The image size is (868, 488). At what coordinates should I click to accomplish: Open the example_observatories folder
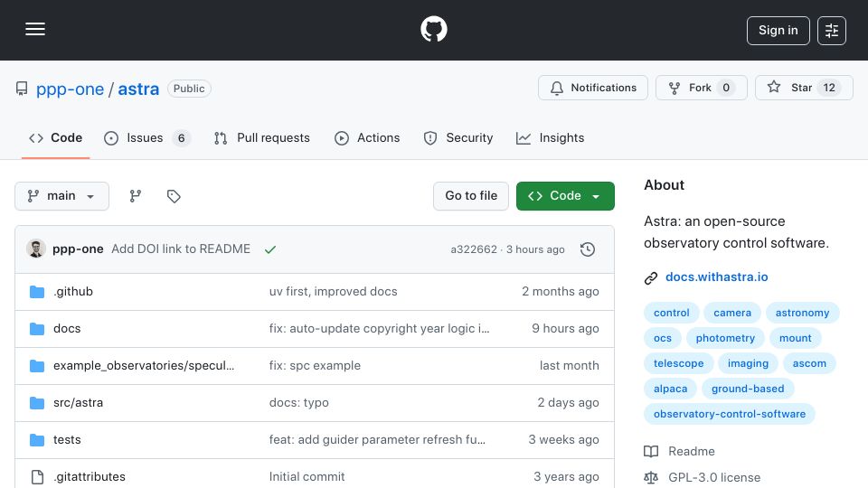144,366
